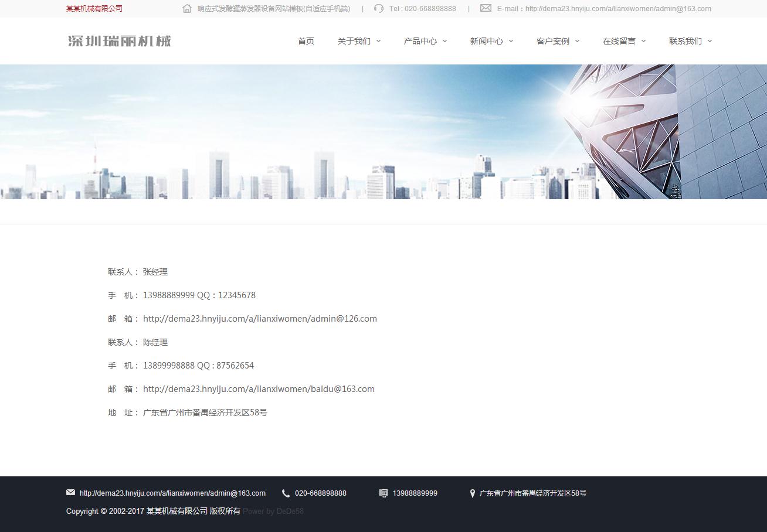Expand the 产品中心 dropdown arrow
The width and height of the screenshot is (767, 532).
[x=444, y=41]
